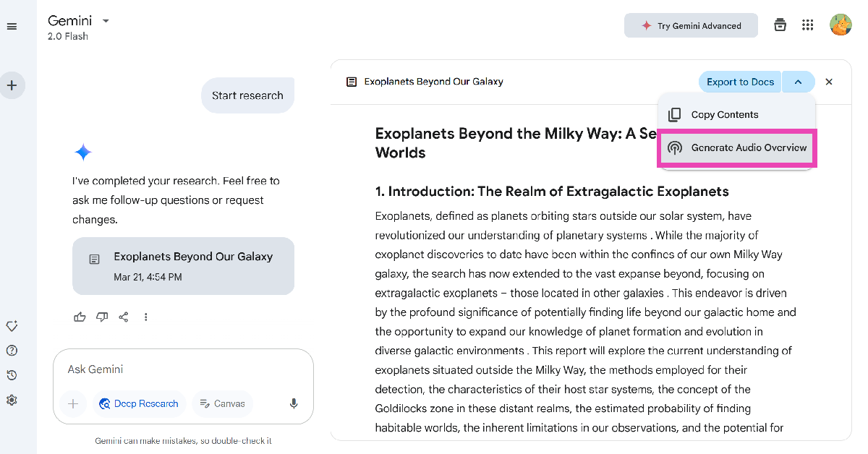
Task: Collapse the Export to Docs chevron menu
Action: [798, 82]
